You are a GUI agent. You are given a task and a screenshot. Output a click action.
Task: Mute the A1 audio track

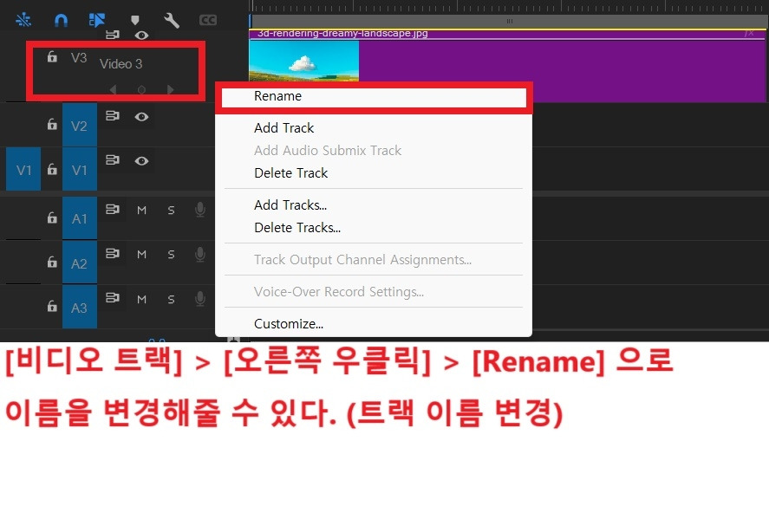(141, 210)
